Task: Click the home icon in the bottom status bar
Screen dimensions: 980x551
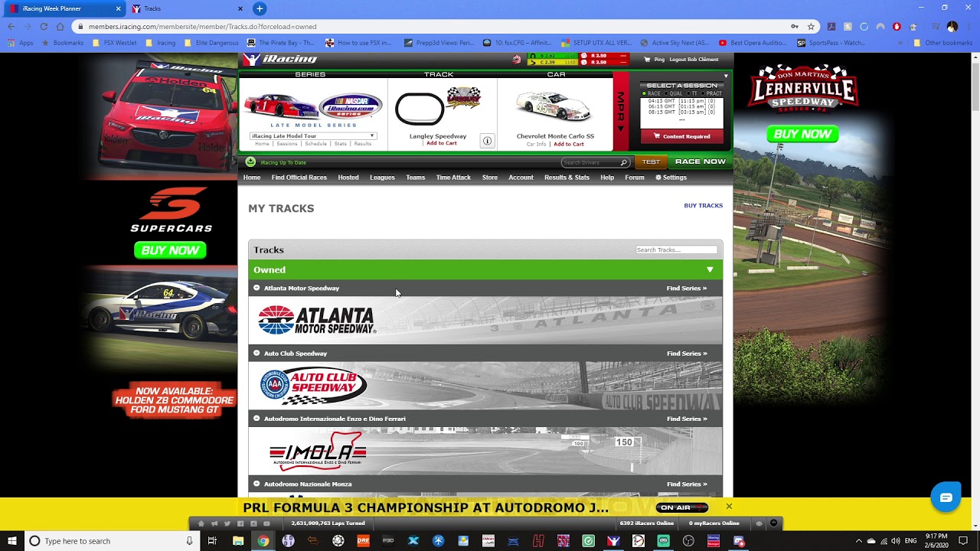Action: point(201,523)
